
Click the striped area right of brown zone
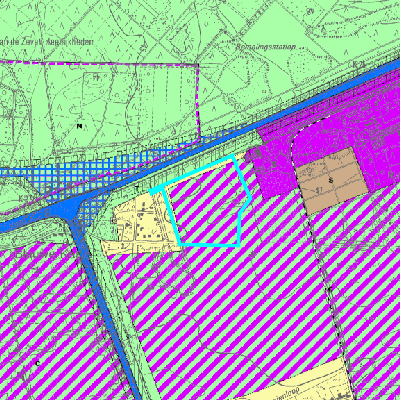coord(377,267)
